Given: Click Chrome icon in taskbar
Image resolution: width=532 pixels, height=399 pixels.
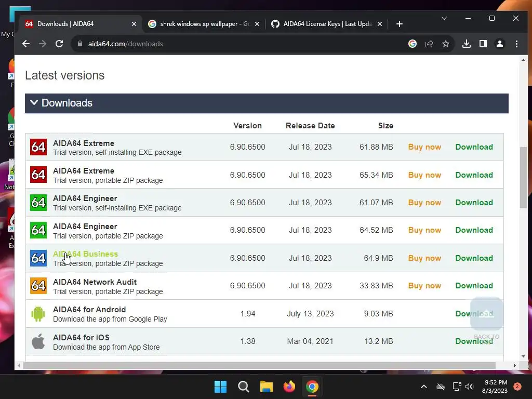Looking at the screenshot, I should [x=312, y=387].
